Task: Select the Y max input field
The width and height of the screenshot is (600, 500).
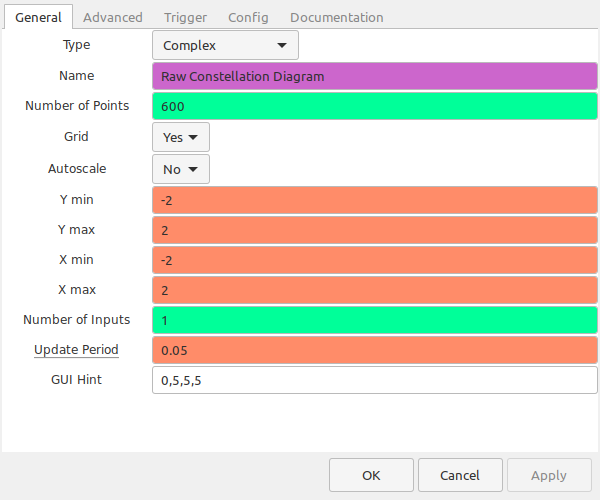Action: pyautogui.click(x=375, y=230)
